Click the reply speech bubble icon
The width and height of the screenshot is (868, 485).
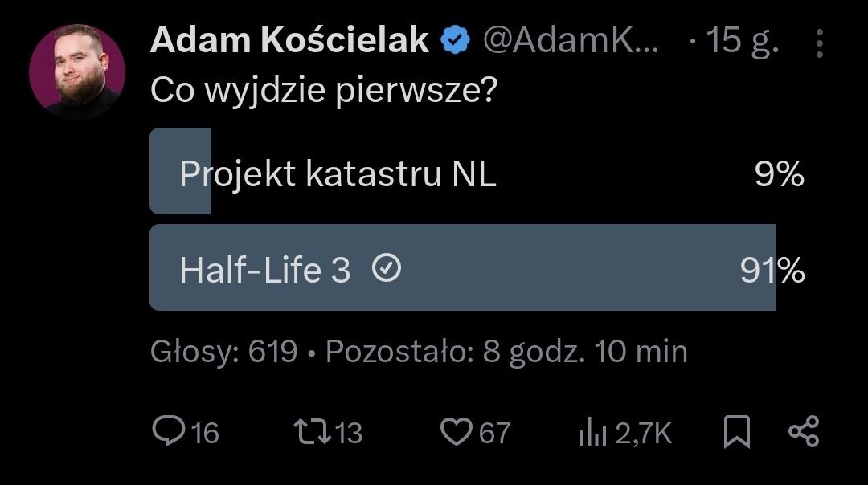point(168,433)
